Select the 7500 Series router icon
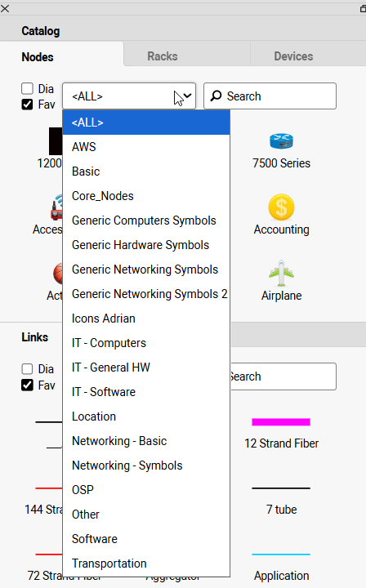The height and width of the screenshot is (588, 366). coord(281,141)
